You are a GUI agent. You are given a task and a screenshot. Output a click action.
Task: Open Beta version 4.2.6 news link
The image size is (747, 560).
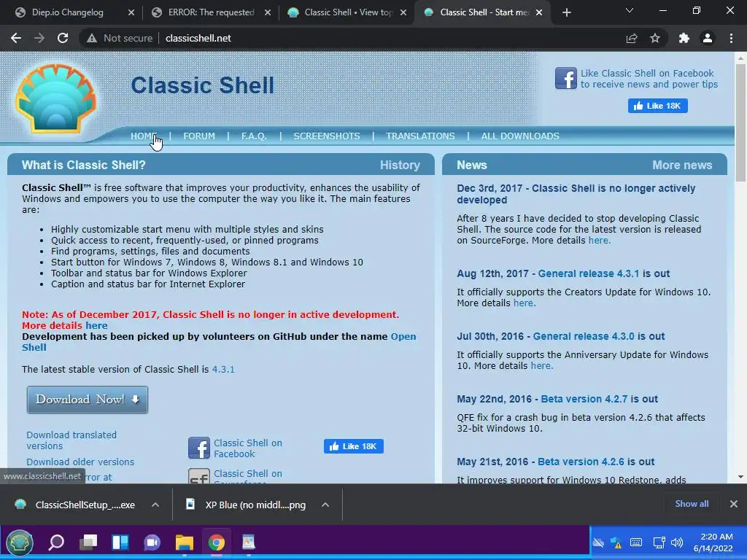click(x=581, y=462)
